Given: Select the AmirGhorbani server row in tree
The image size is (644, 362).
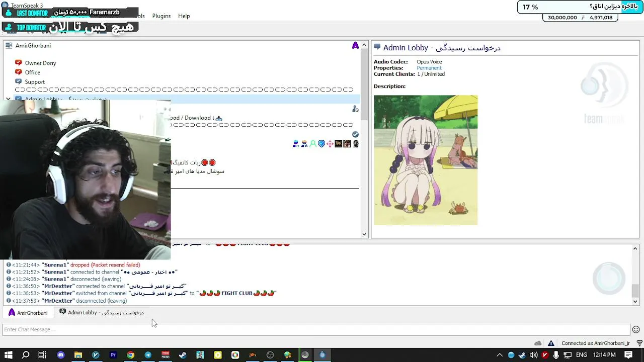Looking at the screenshot, I should [x=182, y=45].
